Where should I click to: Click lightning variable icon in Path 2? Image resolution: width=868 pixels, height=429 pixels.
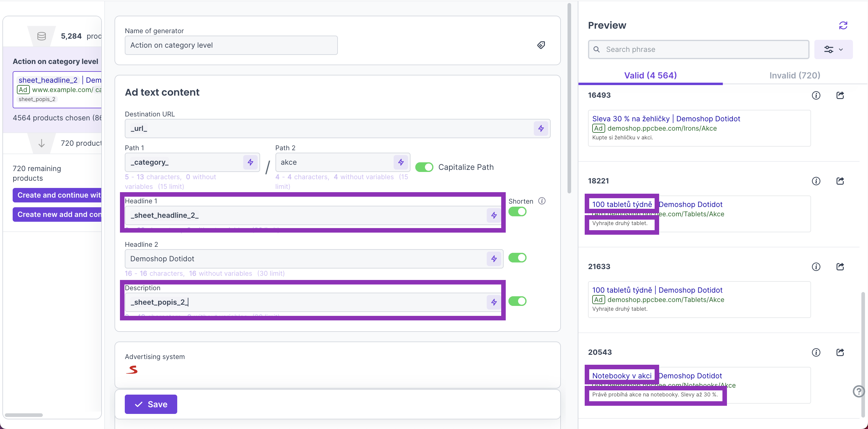click(401, 162)
